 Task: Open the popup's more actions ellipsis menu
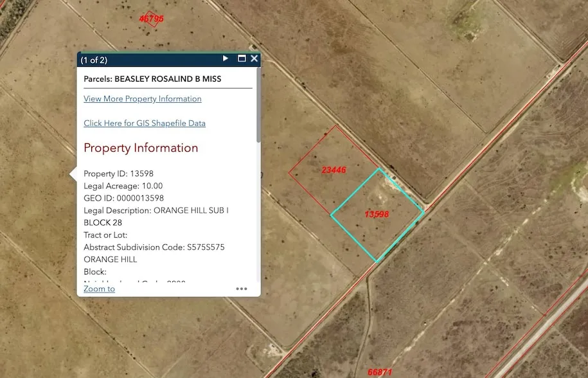pyautogui.click(x=242, y=289)
